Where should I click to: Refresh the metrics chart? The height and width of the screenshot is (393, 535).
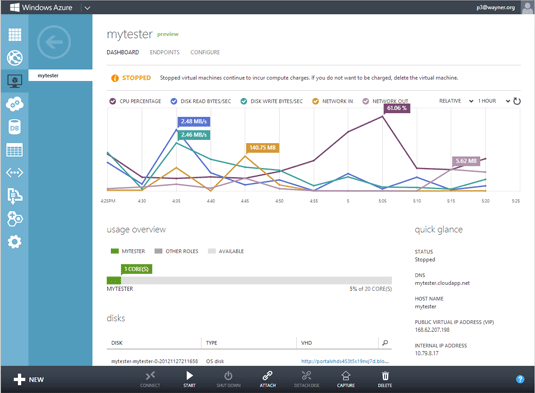tap(517, 101)
